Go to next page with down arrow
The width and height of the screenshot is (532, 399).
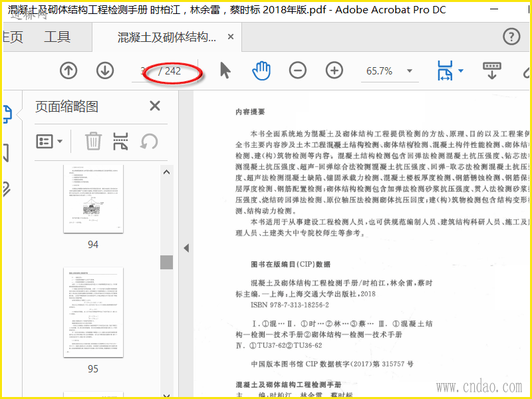105,71
